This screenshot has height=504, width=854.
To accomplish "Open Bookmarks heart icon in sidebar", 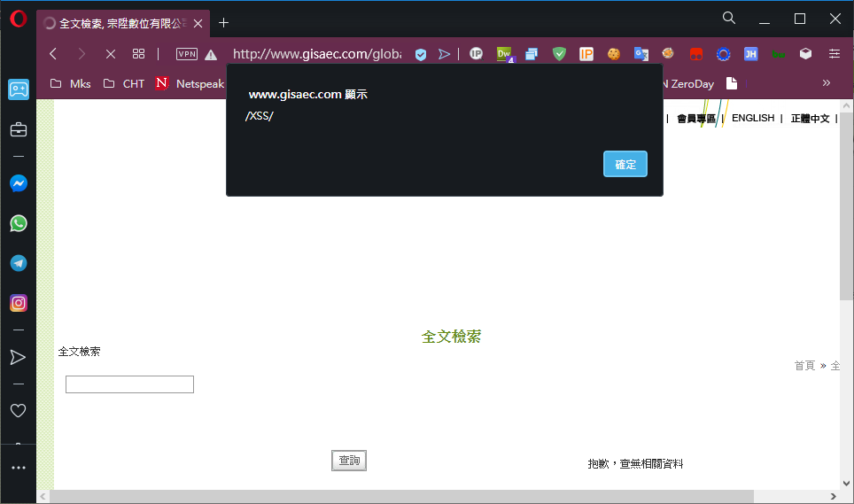I will click(x=18, y=410).
